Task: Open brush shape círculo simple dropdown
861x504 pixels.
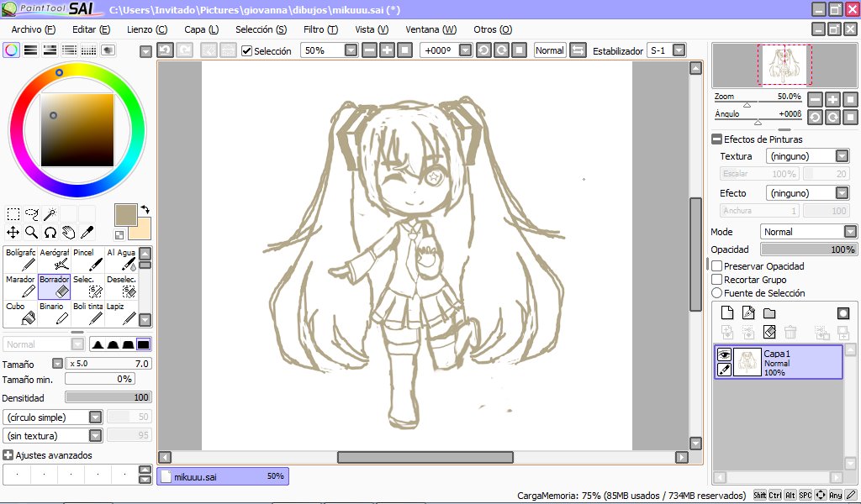Action: coord(96,417)
